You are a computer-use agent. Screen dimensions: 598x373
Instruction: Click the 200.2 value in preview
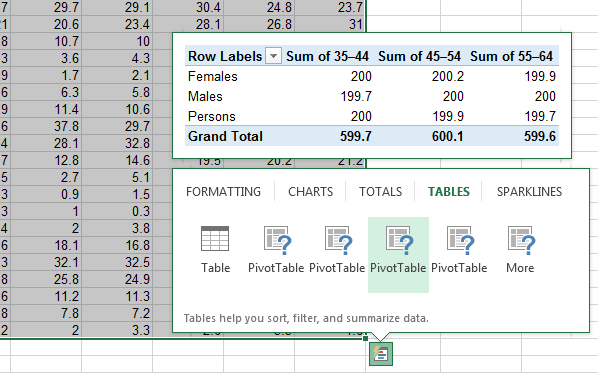pyautogui.click(x=448, y=76)
